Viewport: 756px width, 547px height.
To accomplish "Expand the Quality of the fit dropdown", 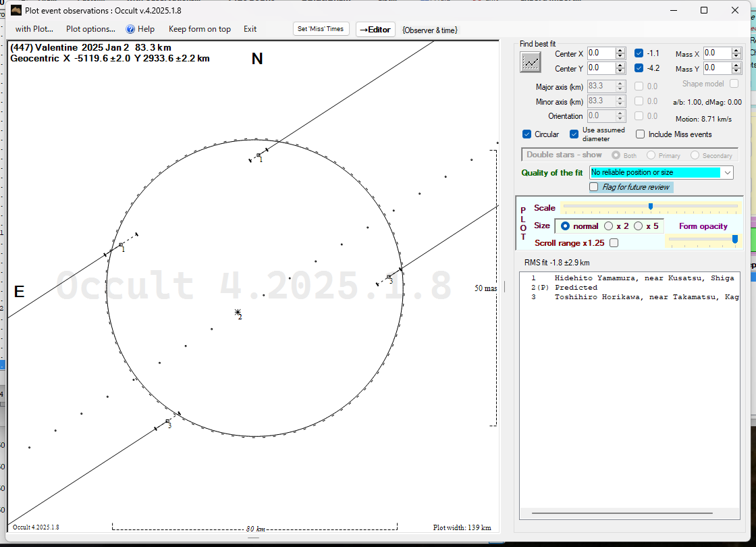I will pos(727,173).
